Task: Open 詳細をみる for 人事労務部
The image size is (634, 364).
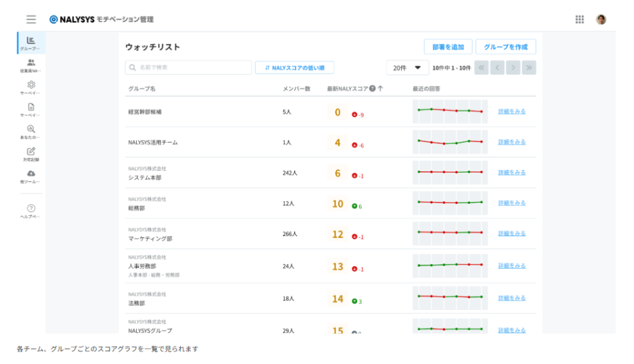Action: [x=512, y=265]
